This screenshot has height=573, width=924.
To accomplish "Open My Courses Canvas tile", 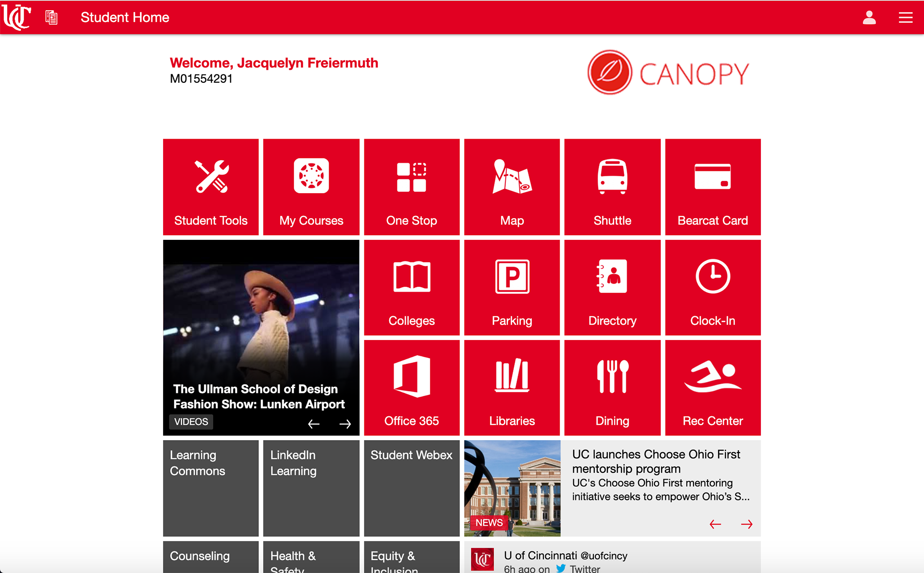I will click(311, 187).
